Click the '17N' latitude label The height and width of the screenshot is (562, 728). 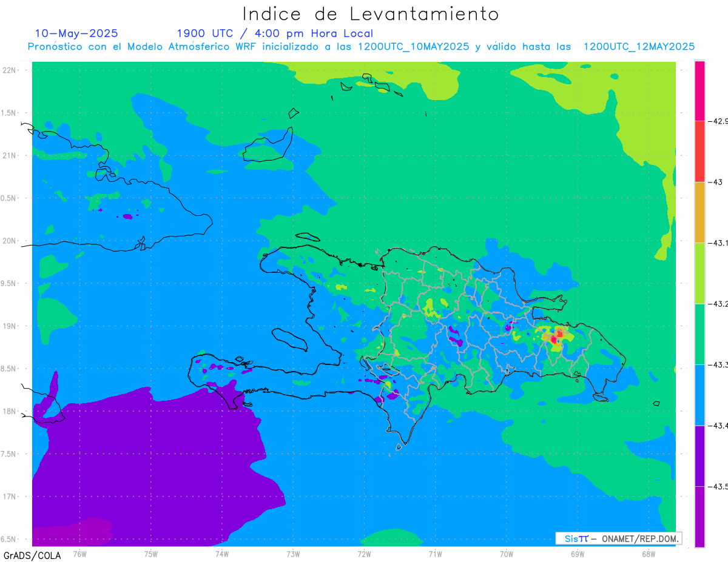point(10,497)
